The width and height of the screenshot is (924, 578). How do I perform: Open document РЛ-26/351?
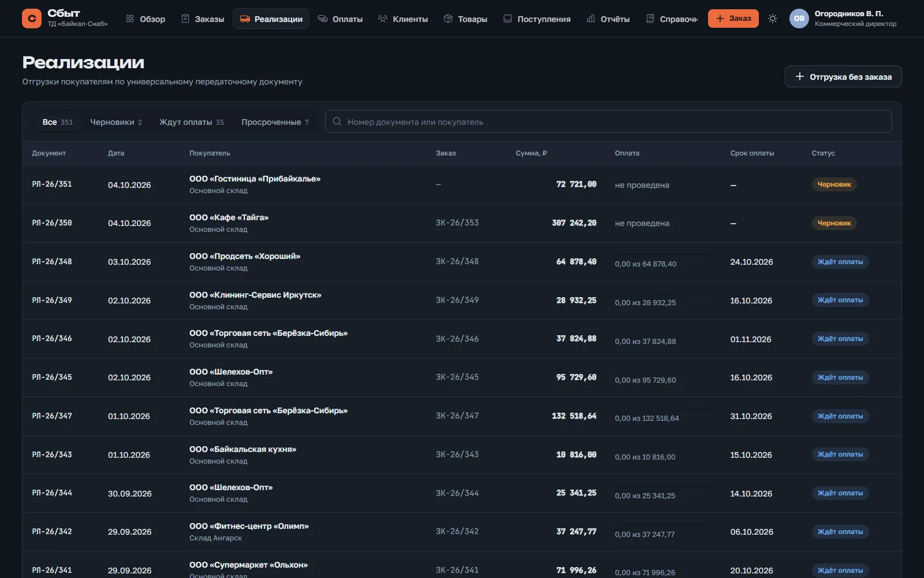pyautogui.click(x=52, y=184)
